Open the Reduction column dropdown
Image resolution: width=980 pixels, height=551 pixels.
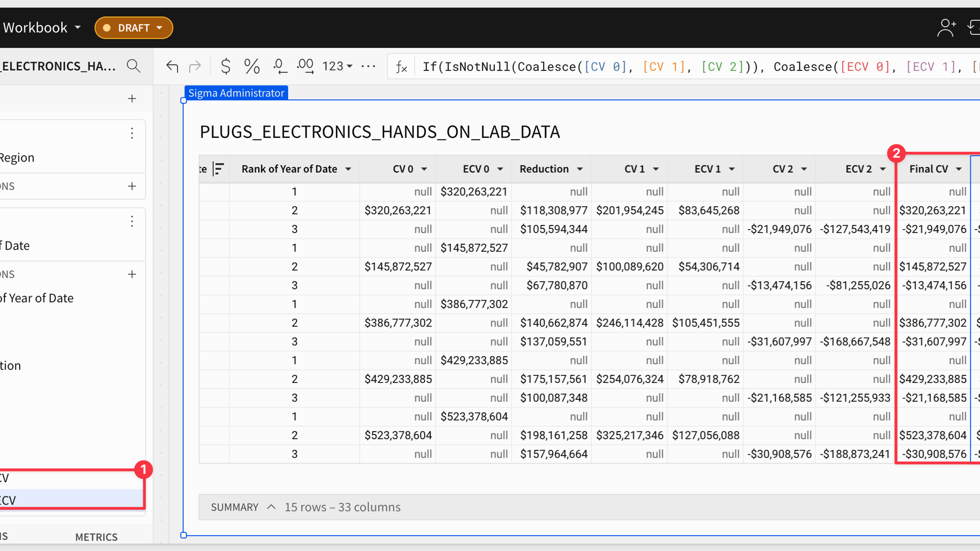tap(580, 169)
